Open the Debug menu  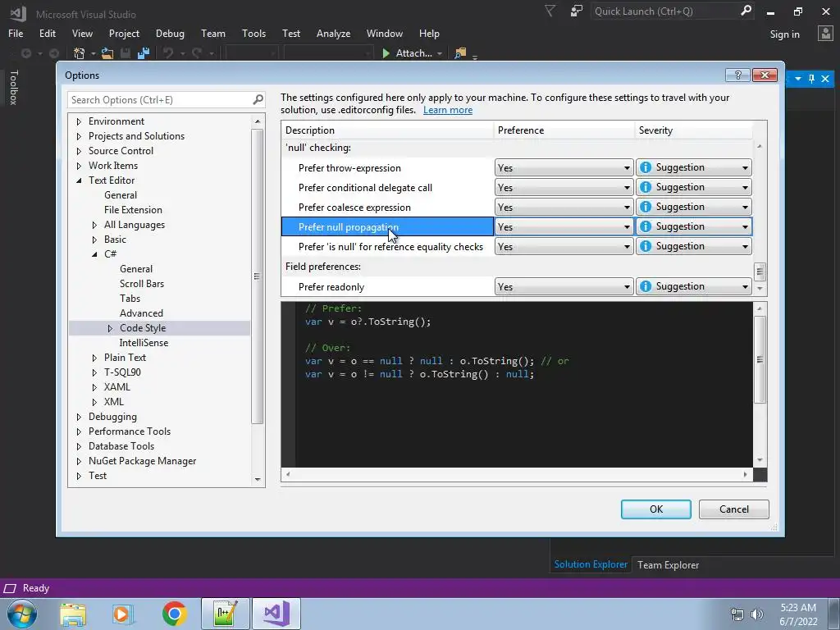(170, 33)
